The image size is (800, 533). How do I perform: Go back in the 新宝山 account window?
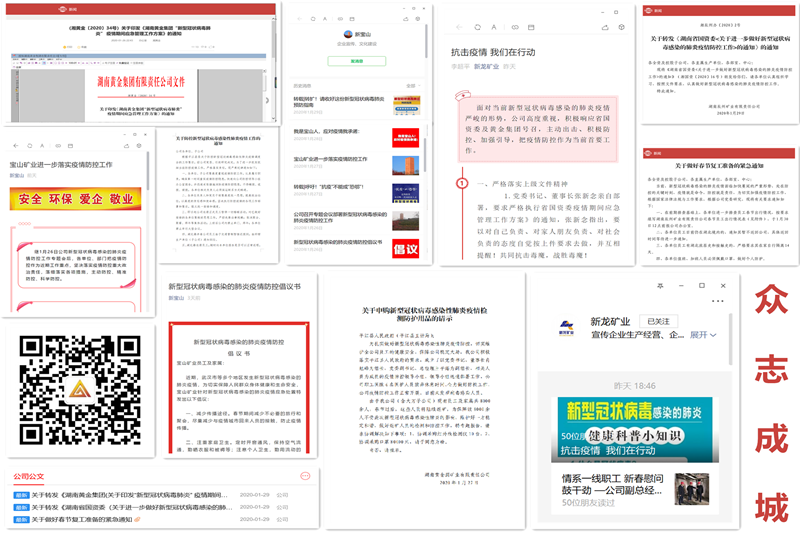(299, 19)
